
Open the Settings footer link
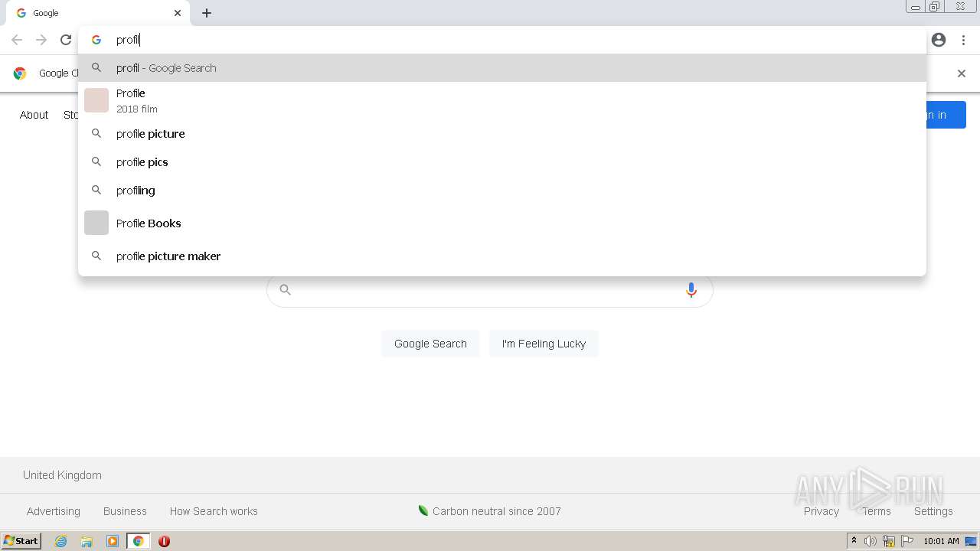pos(933,511)
